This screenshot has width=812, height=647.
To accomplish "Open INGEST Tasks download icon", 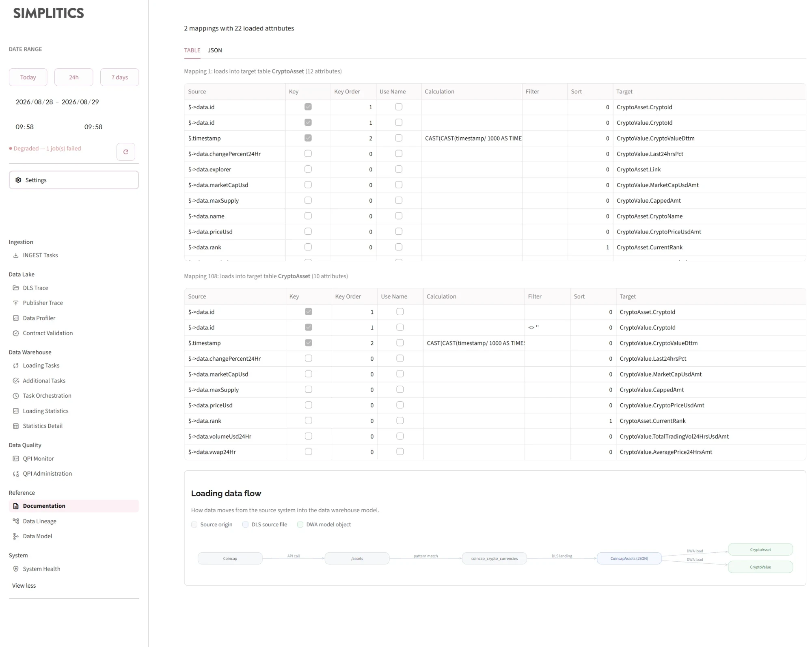I will click(x=16, y=255).
